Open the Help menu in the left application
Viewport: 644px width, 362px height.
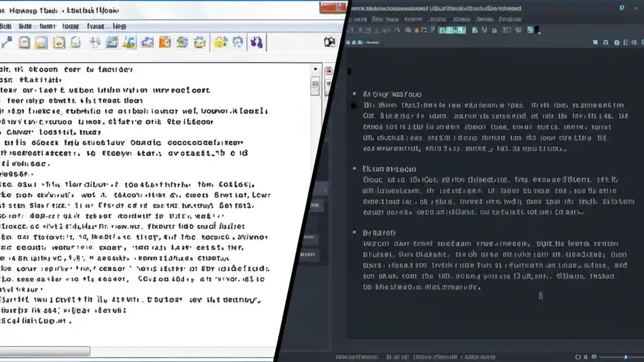click(x=119, y=26)
